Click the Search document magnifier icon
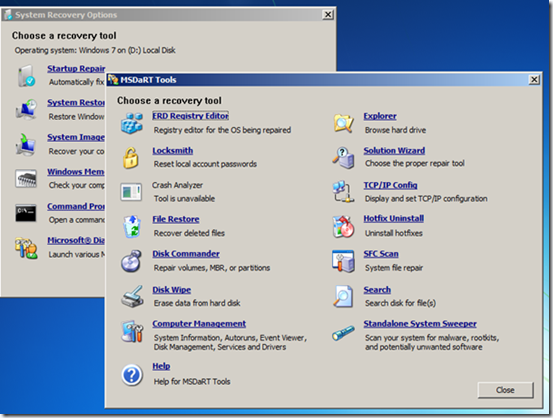 coord(343,296)
